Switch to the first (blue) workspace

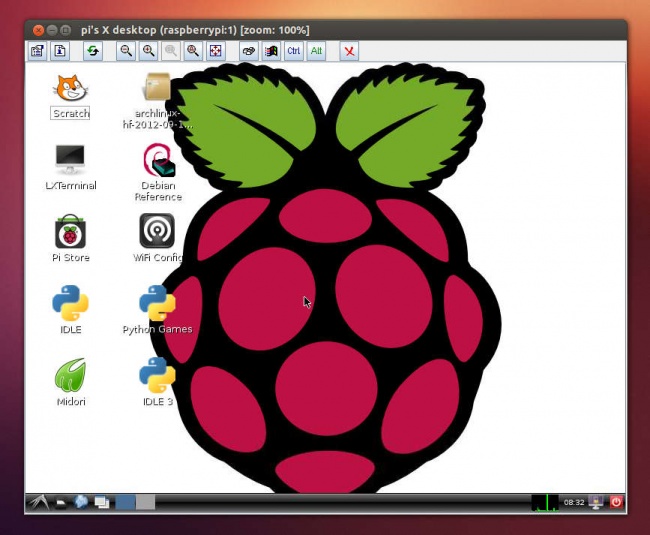pos(125,502)
